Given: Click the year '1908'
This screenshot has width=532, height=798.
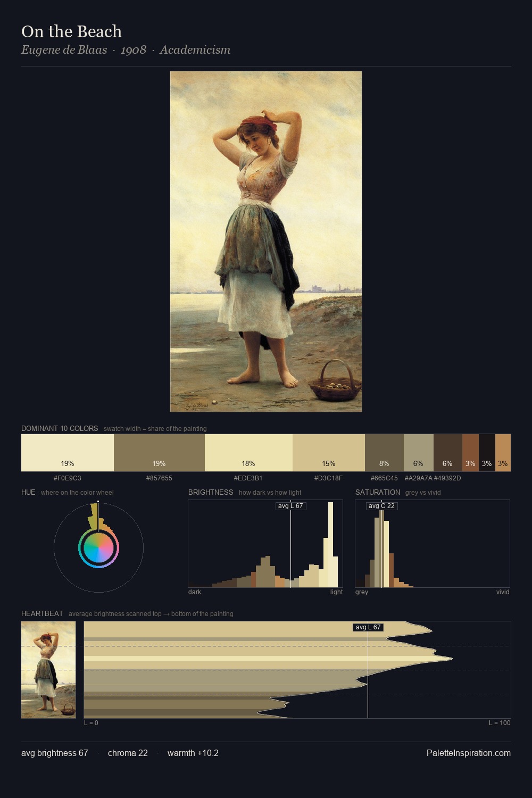Looking at the screenshot, I should point(134,50).
